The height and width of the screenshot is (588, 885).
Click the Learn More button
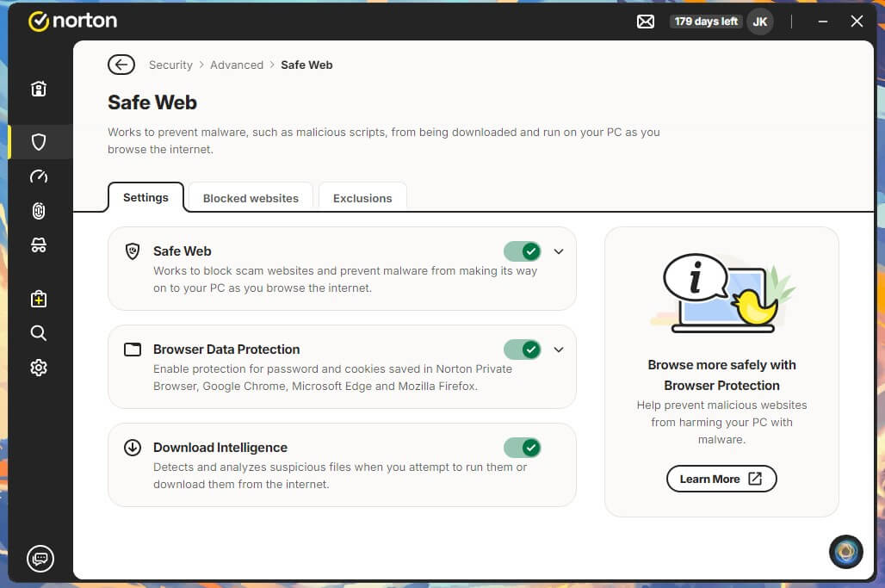[721, 479]
